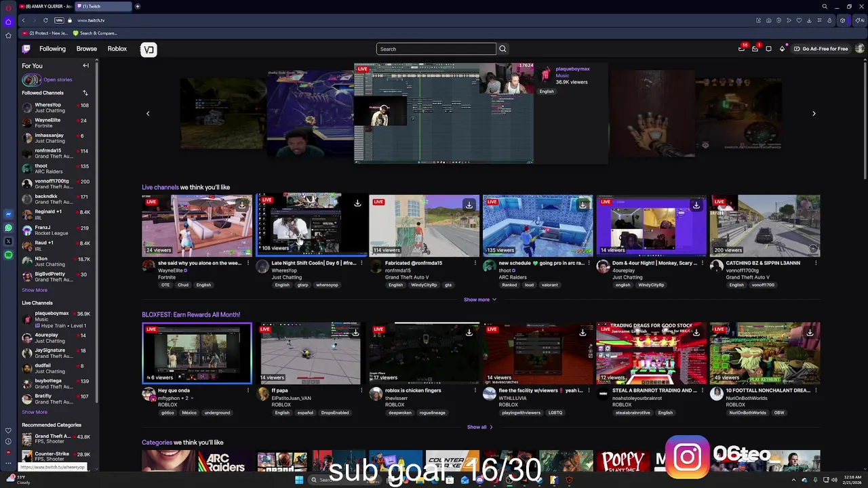Expand Show all for BLOXFEST row
This screenshot has height=488, width=868.
(480, 427)
